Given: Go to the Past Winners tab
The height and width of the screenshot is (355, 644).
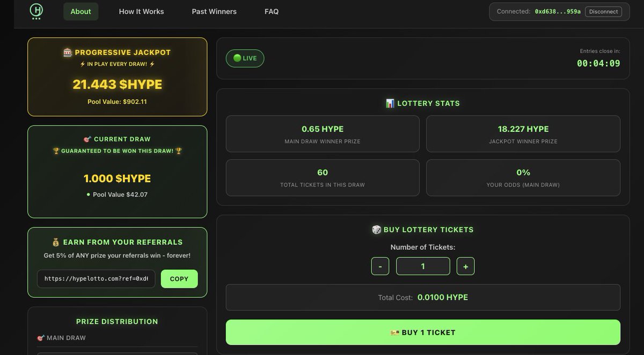Looking at the screenshot, I should click(x=214, y=11).
